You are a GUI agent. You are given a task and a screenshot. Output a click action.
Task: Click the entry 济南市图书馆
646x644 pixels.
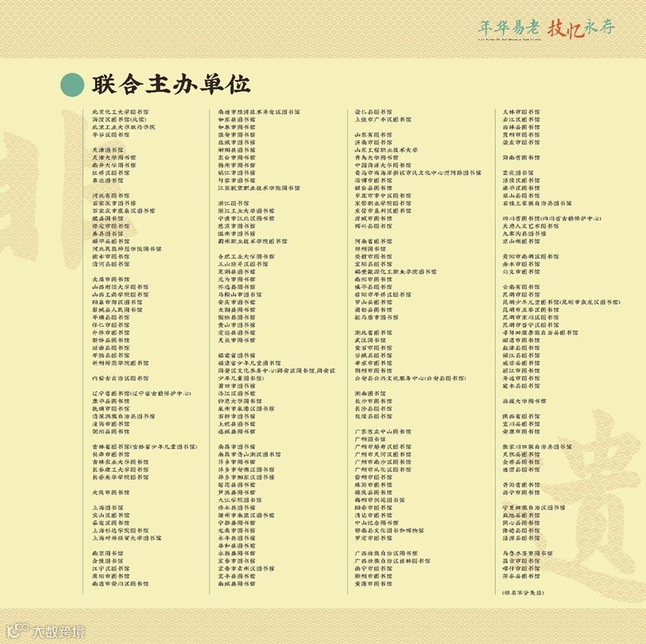click(x=373, y=143)
